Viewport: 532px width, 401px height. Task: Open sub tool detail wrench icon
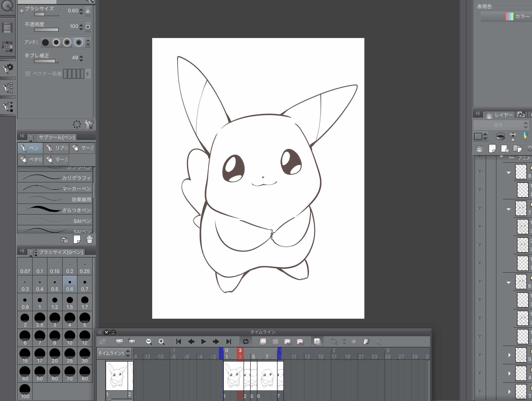pos(90,124)
